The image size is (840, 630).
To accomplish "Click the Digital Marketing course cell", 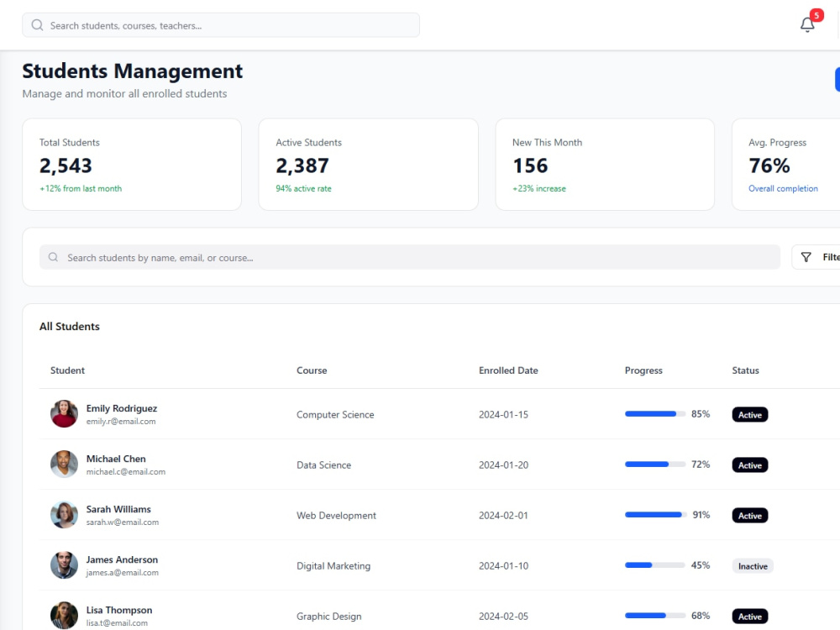I will tap(333, 565).
